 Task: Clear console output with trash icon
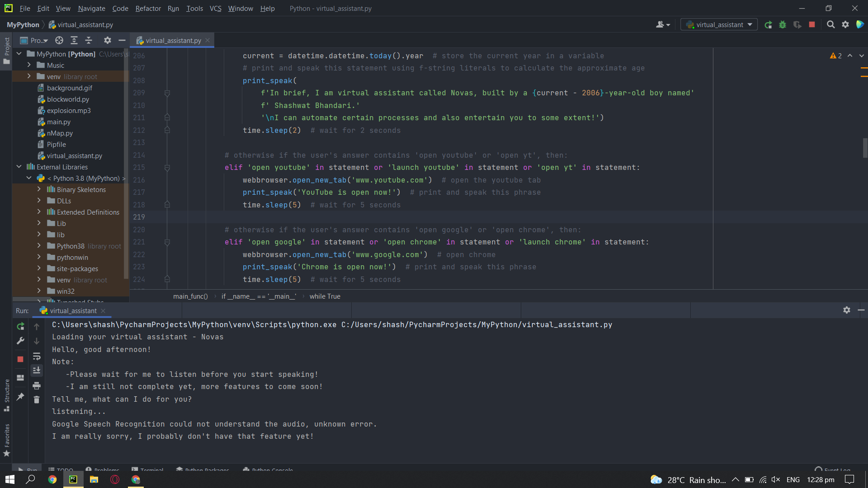click(x=37, y=400)
